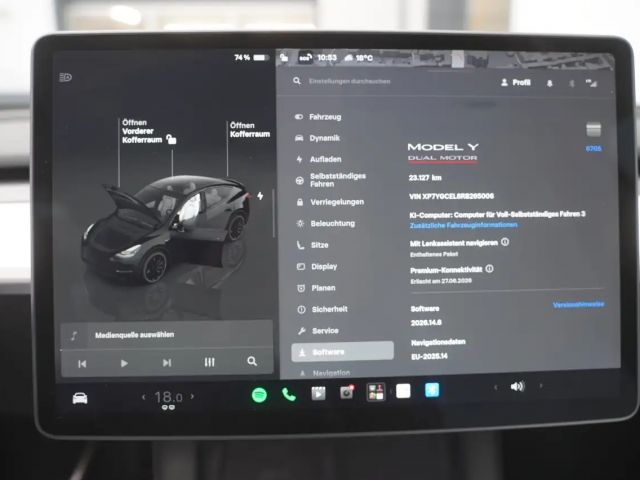The width and height of the screenshot is (640, 480).
Task: Tap the 23.127 km odometer reading
Action: tap(425, 178)
